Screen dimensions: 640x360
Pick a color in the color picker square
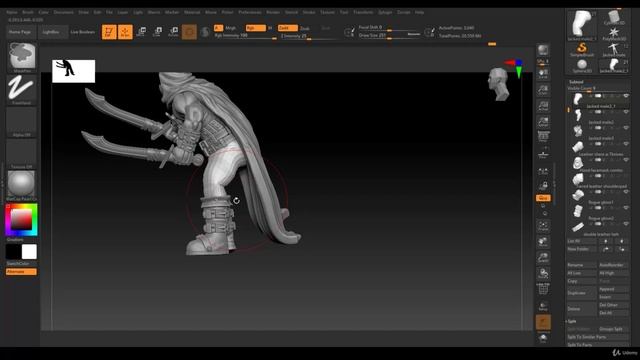point(21,220)
